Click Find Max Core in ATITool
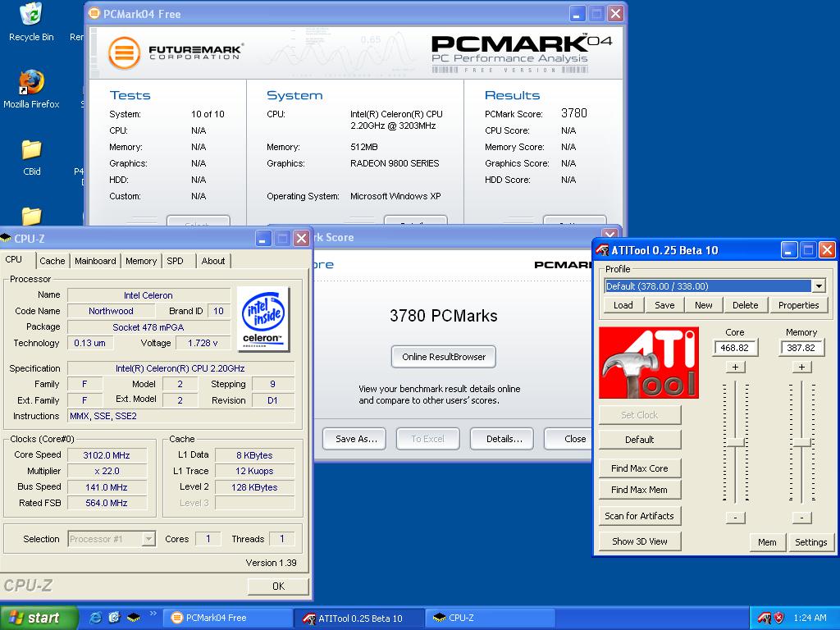 tap(640, 468)
